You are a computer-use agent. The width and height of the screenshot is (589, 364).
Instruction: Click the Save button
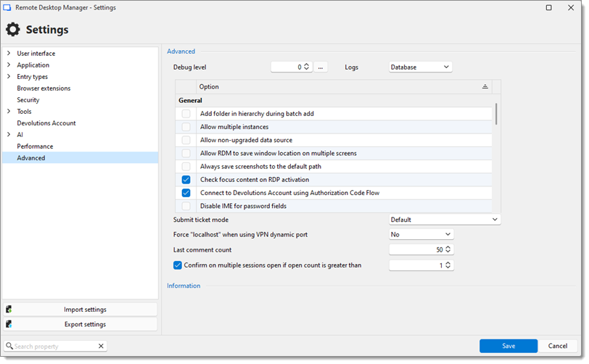tap(508, 346)
